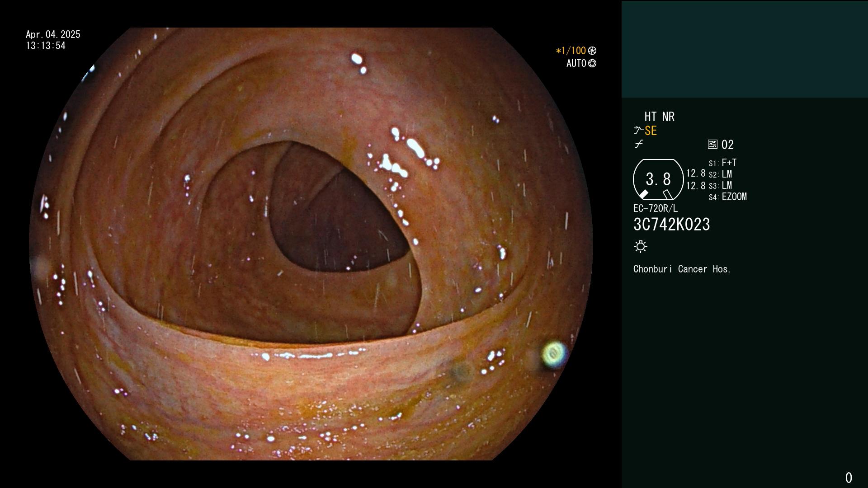Click the time 13:13:54
The image size is (868, 488).
pos(46,46)
